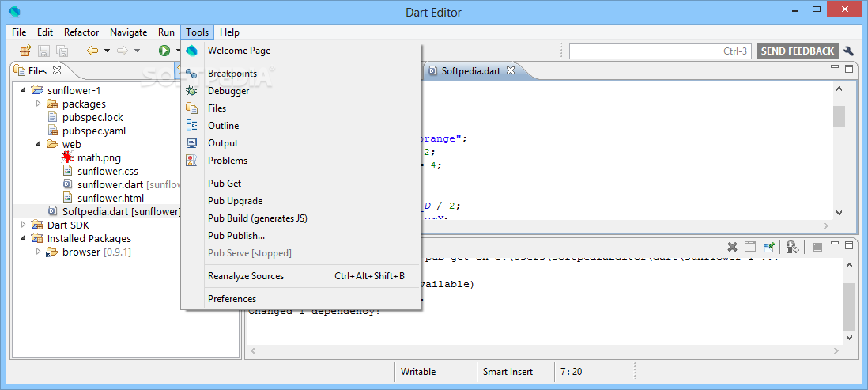Click the green Run button in toolbar
The width and height of the screenshot is (868, 390).
point(164,51)
